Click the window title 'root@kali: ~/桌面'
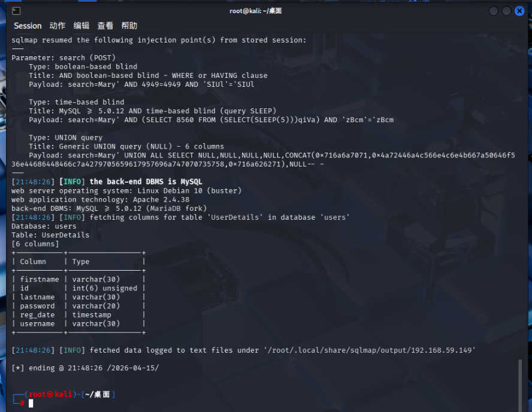This screenshot has width=532, height=412. click(255, 11)
